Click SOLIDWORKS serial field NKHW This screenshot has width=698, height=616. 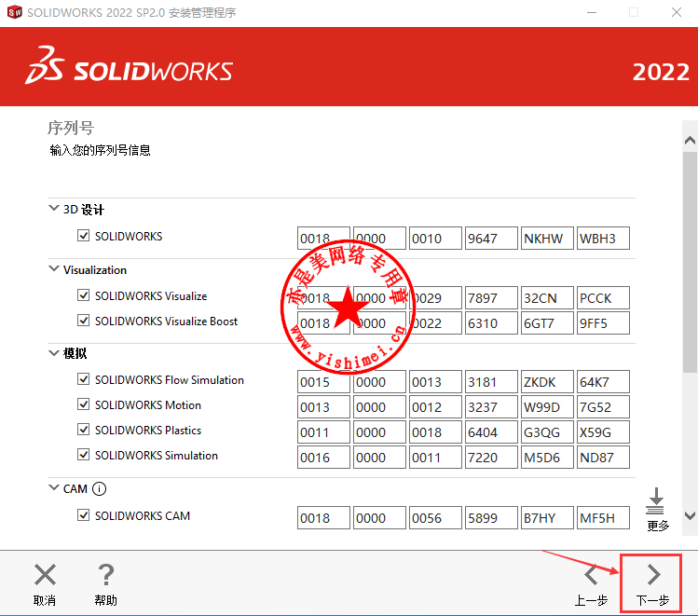547,239
